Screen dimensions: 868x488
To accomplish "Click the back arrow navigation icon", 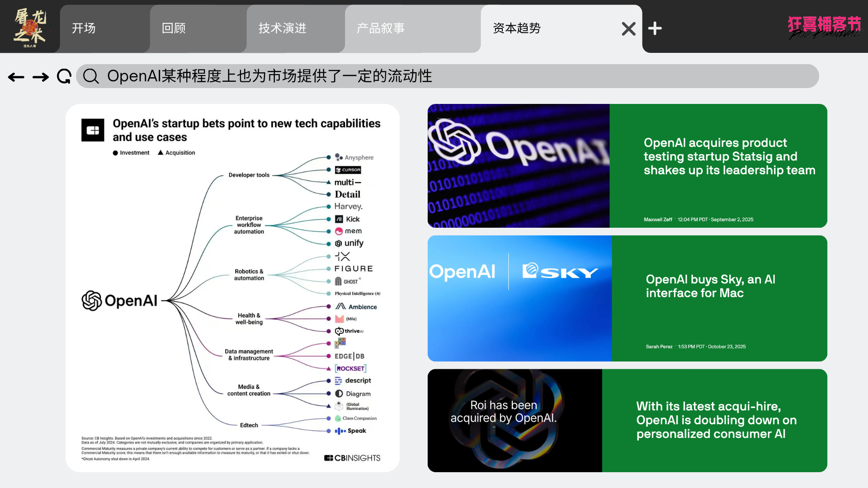I will [16, 77].
